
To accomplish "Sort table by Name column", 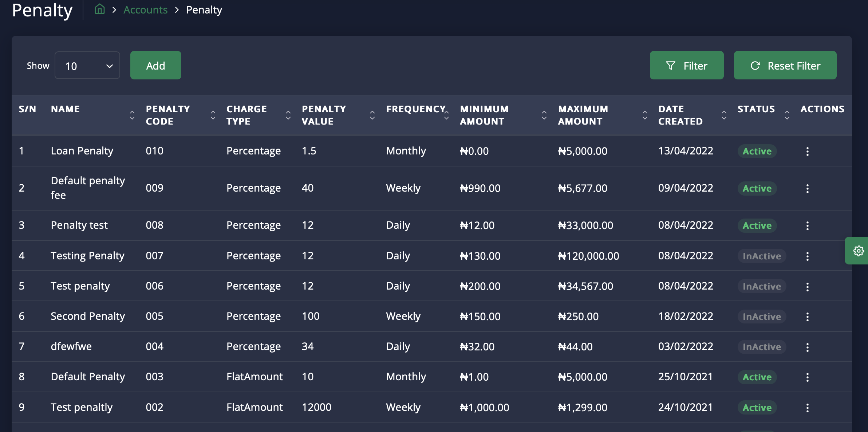I will point(132,115).
